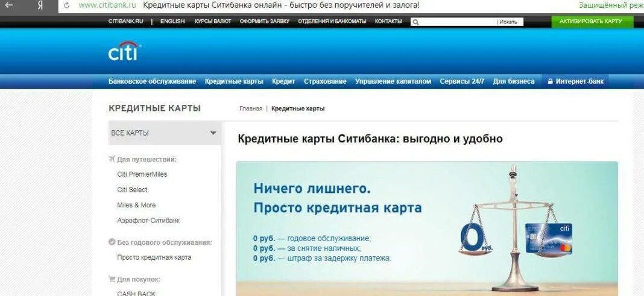The image size is (644, 296).
Task: Open Управление капиталом menu
Action: [393, 81]
